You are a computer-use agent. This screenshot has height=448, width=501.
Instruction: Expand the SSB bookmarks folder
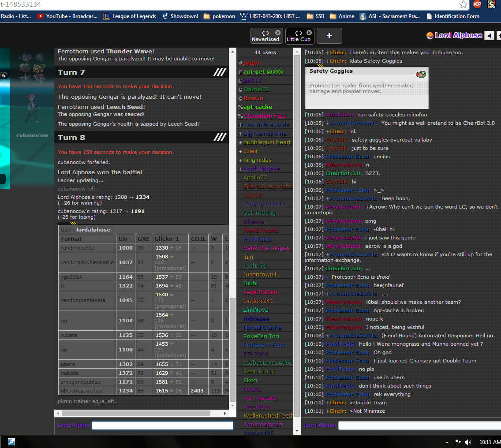[315, 16]
